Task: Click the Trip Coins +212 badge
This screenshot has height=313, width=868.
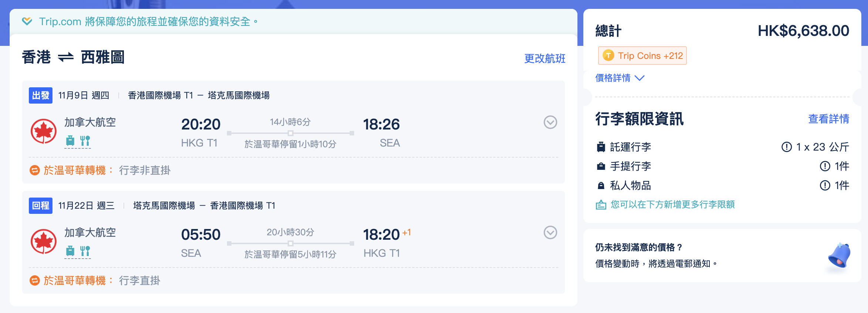Action: [642, 55]
